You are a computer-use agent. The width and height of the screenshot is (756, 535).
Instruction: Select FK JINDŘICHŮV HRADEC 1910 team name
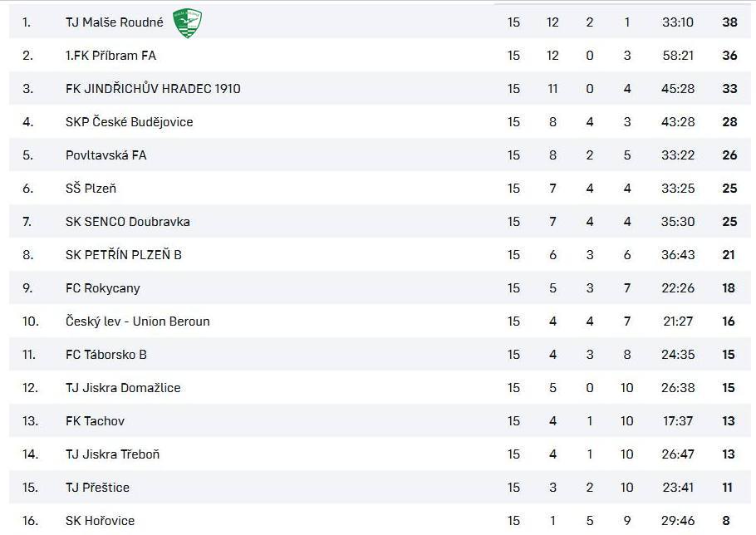tap(153, 89)
